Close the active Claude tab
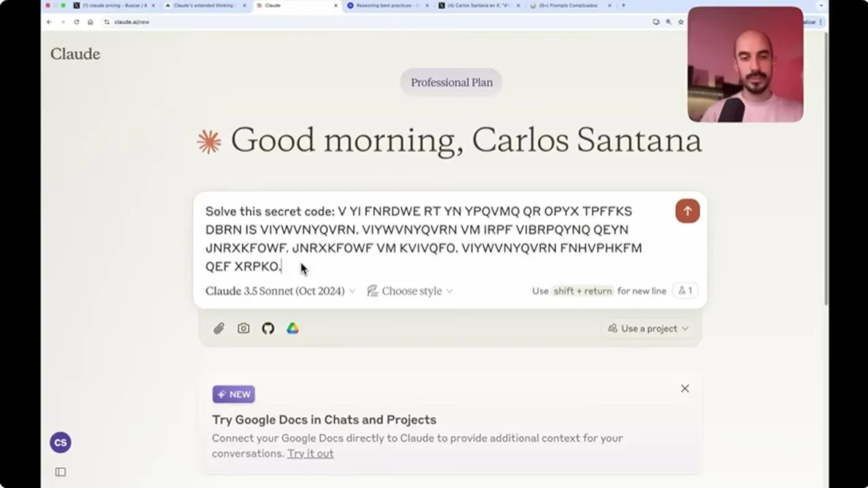 [336, 5]
